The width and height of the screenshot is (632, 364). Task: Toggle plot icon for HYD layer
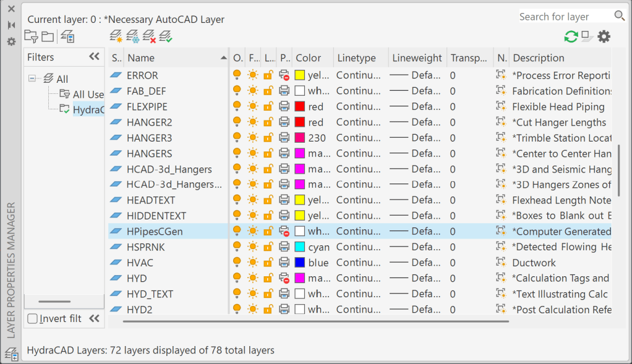284,278
